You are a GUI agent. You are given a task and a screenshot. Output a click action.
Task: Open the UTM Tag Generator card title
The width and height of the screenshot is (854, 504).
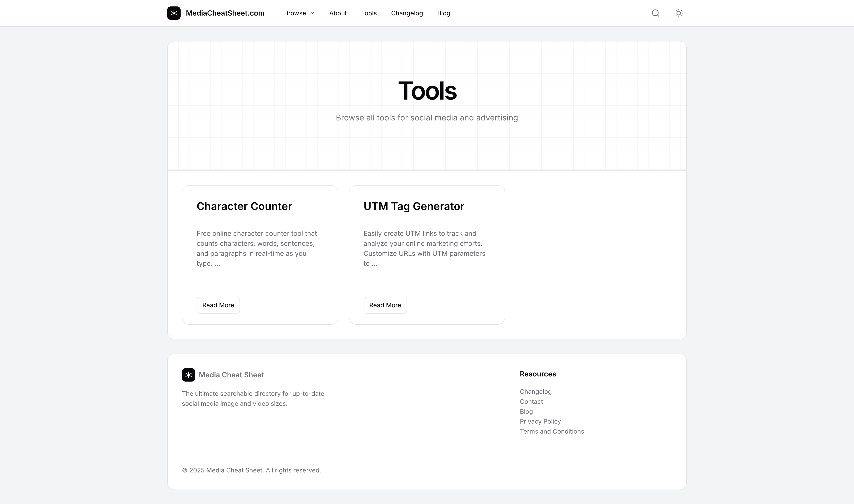pos(414,206)
